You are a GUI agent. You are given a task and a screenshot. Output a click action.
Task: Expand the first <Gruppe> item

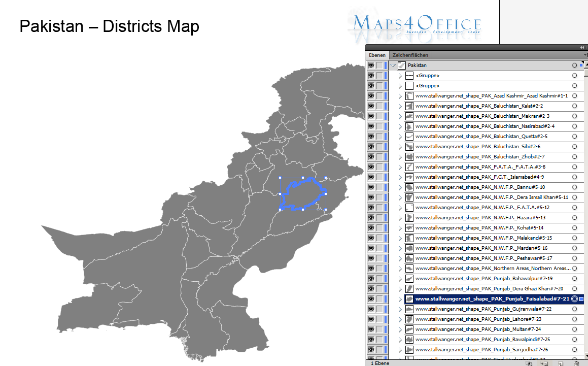click(400, 75)
